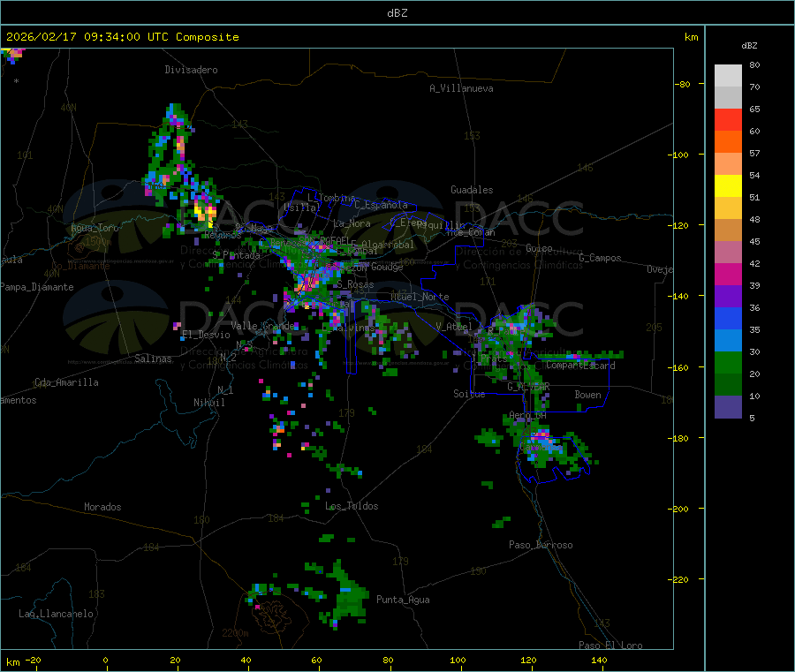The height and width of the screenshot is (672, 795).
Task: Click the Aero_GA place label
Action: tap(528, 415)
